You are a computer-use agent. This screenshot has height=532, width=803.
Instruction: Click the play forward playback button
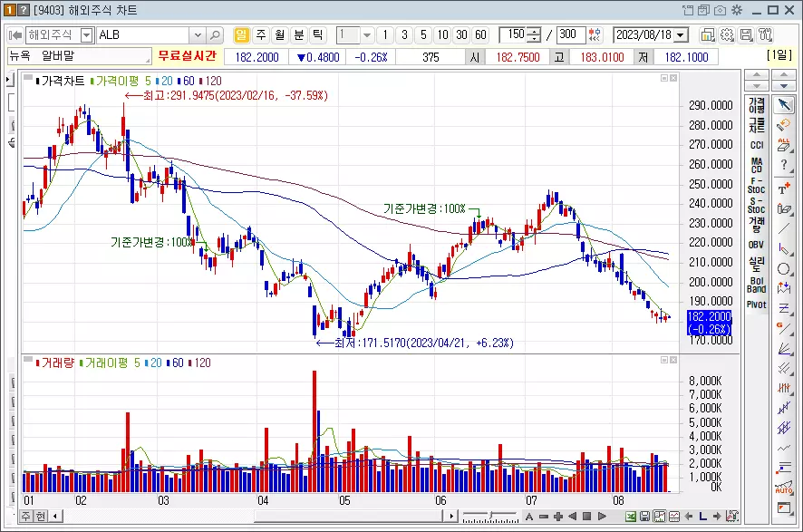[602, 516]
